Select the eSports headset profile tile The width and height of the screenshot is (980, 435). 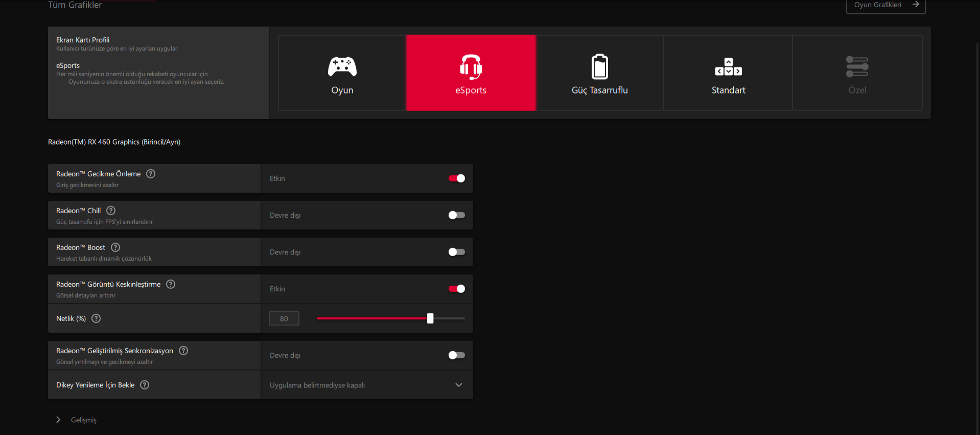(471, 73)
